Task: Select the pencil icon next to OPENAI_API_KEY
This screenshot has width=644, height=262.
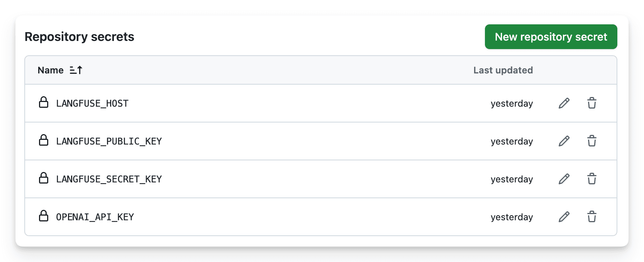Action: [x=564, y=217]
